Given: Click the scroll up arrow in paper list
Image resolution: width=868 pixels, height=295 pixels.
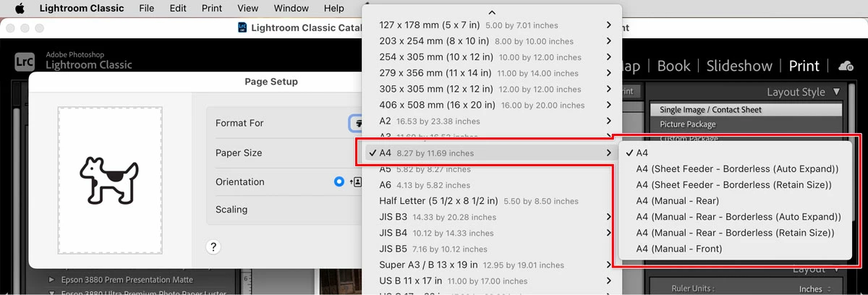Looking at the screenshot, I should 492,12.
